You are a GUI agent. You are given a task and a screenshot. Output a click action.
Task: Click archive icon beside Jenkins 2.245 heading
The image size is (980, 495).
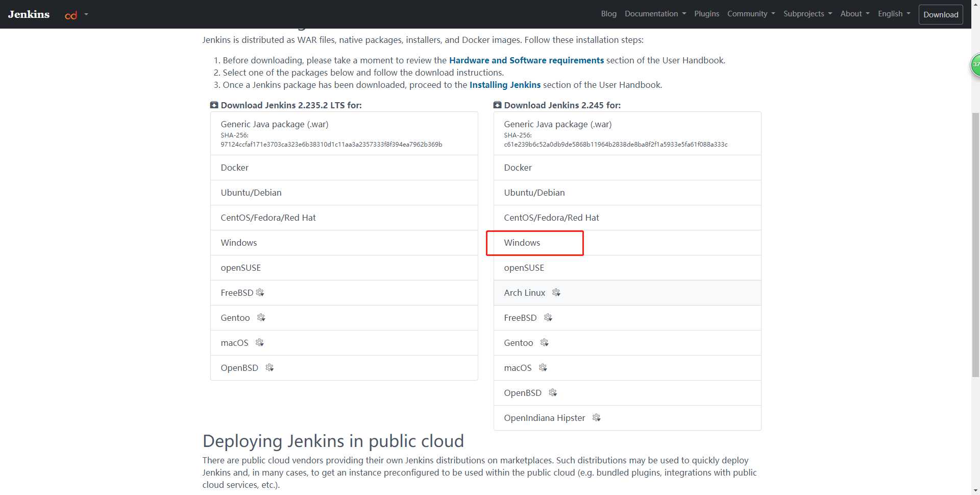pos(498,105)
